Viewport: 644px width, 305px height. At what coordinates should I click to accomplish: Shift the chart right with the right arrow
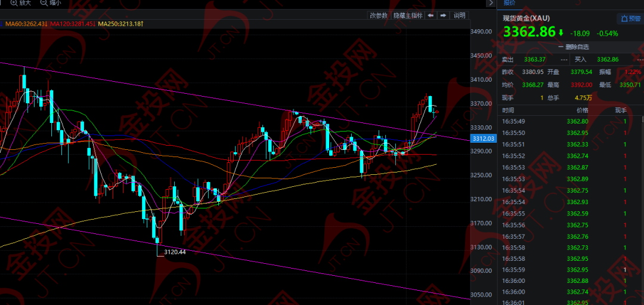coord(443,16)
